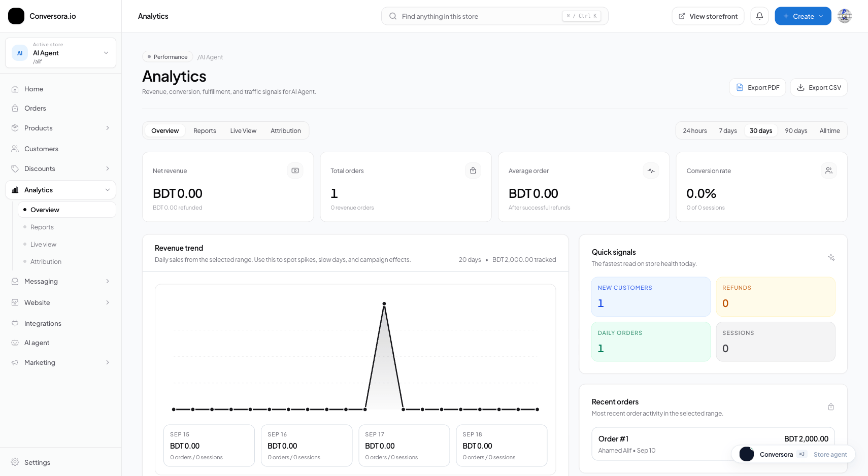Click the Marketing megaphone icon
868x476 pixels.
click(x=15, y=362)
